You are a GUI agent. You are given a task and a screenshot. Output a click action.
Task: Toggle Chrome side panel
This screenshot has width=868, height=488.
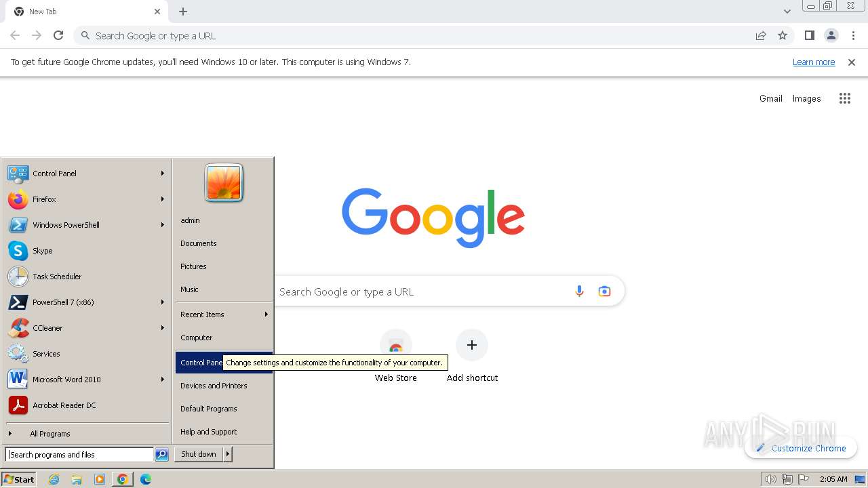point(809,36)
